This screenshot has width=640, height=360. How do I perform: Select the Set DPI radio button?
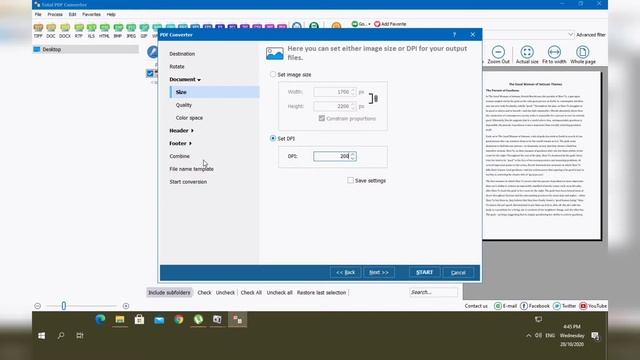coord(273,138)
